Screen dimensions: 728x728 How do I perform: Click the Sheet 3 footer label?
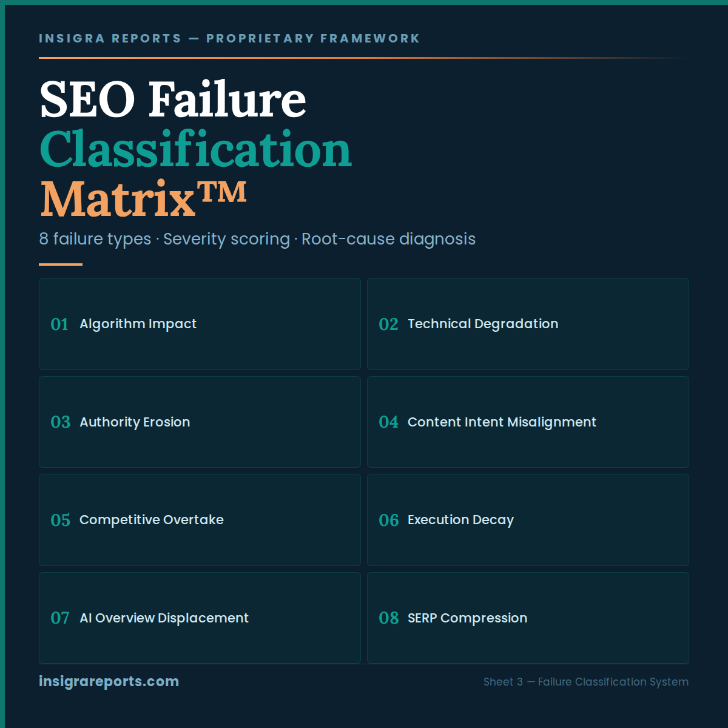pyautogui.click(x=585, y=682)
